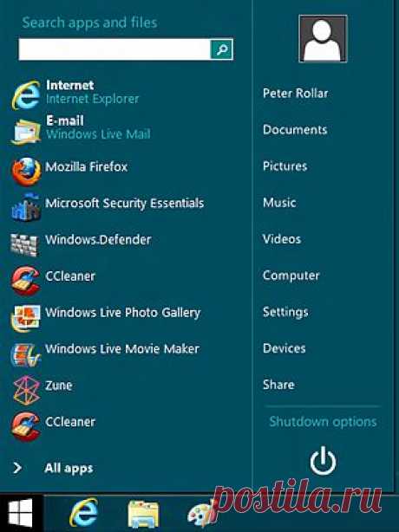Open Devices
Screen dimensions: 399x532
click(285, 348)
